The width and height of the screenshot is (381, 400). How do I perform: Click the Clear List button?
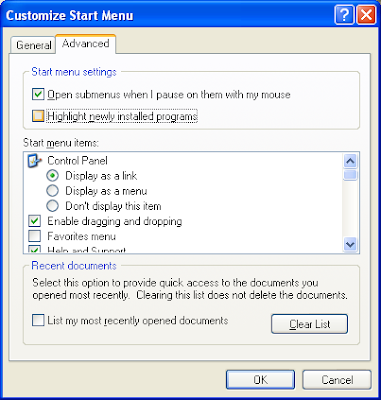click(x=309, y=324)
